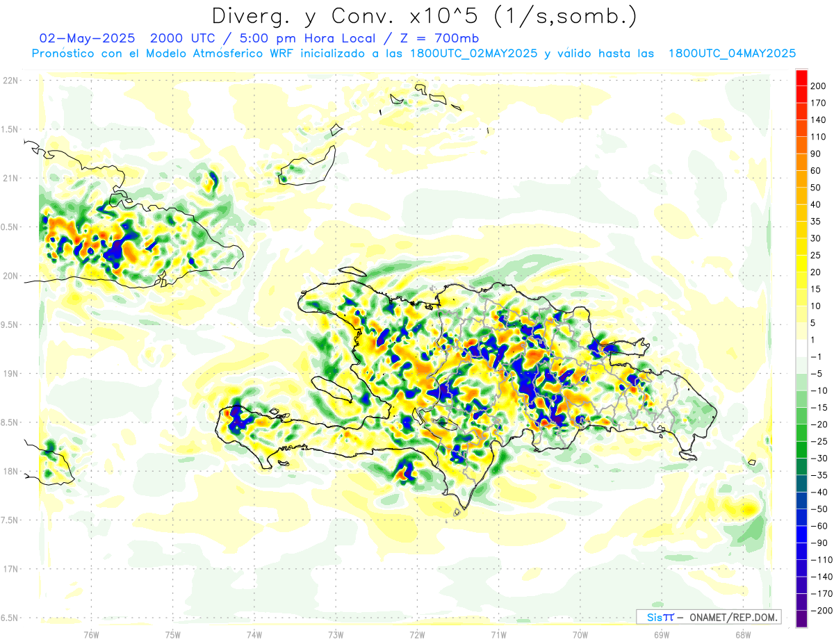Click the positive 15 color scale label
The height and width of the screenshot is (644, 834).
817,289
